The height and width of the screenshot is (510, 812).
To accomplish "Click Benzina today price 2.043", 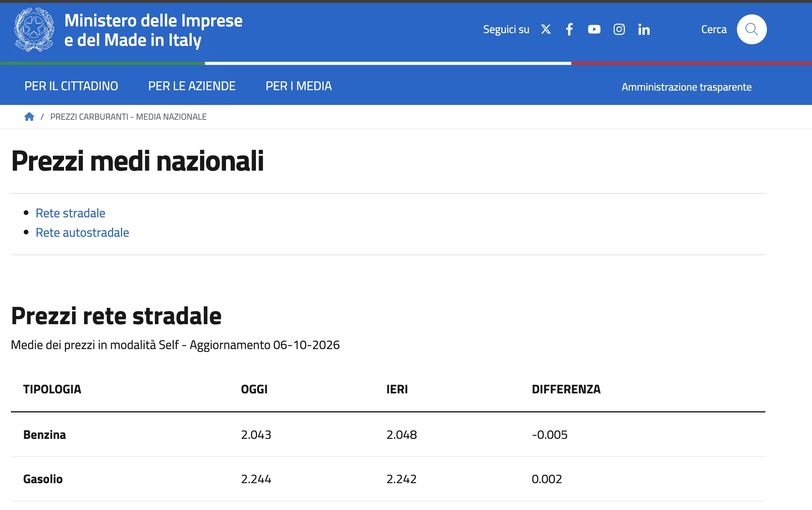I will pyautogui.click(x=256, y=435).
